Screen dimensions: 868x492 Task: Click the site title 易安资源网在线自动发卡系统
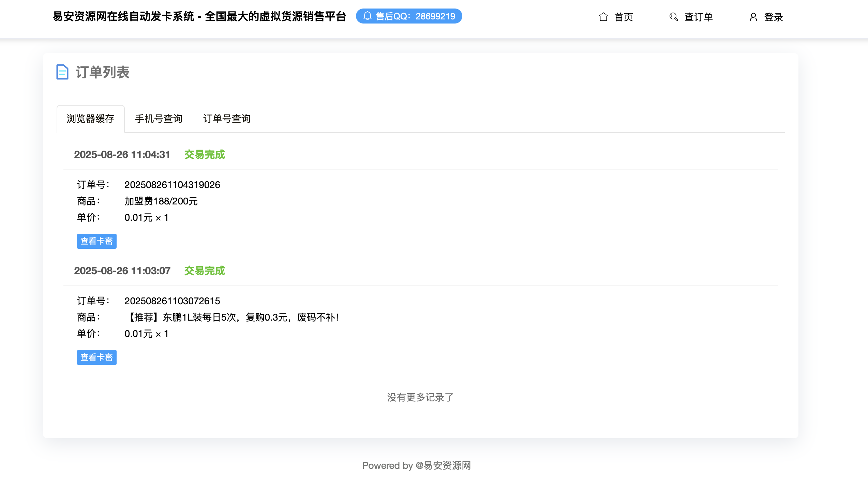pyautogui.click(x=199, y=16)
